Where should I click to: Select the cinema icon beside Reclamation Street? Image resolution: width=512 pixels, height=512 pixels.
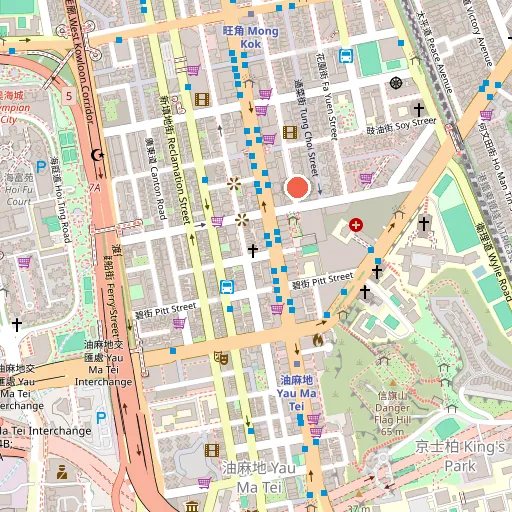pyautogui.click(x=202, y=100)
